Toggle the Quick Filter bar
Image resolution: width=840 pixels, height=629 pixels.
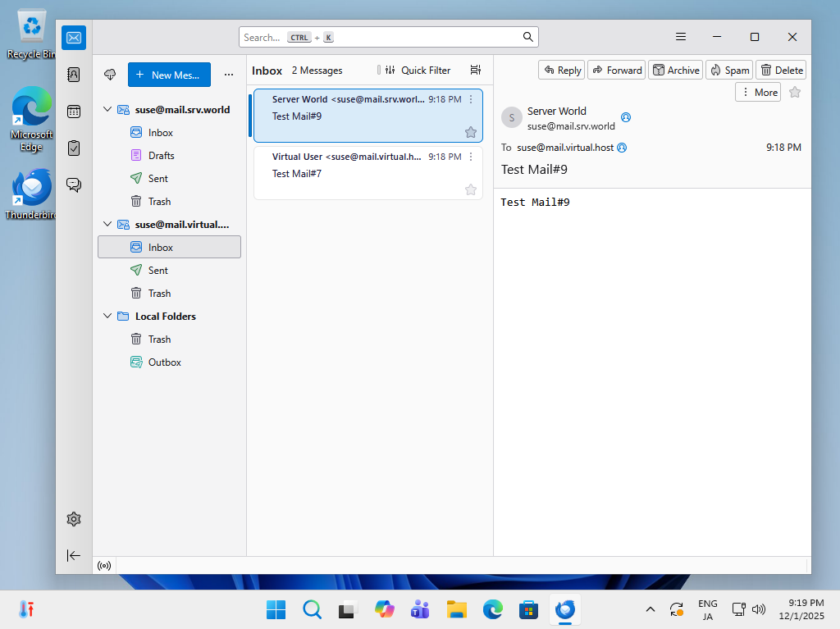(417, 71)
